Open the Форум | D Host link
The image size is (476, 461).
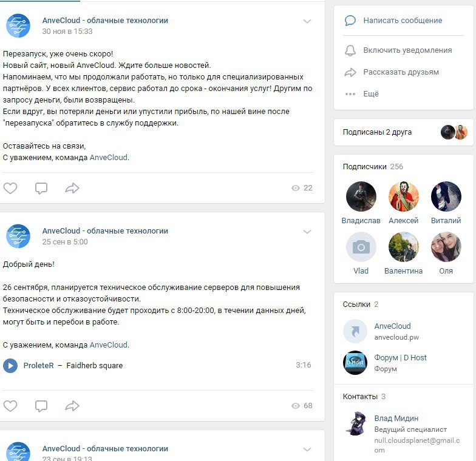tap(400, 363)
